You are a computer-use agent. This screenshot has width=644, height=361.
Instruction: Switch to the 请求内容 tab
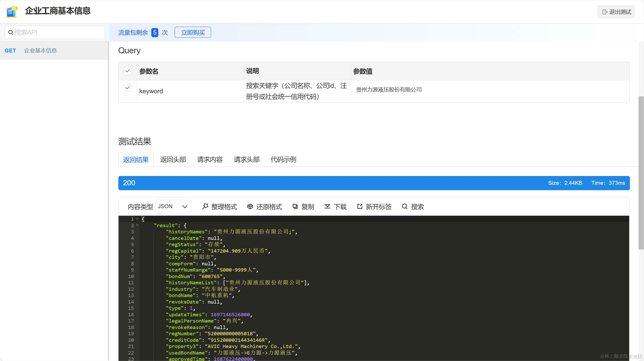(x=210, y=160)
